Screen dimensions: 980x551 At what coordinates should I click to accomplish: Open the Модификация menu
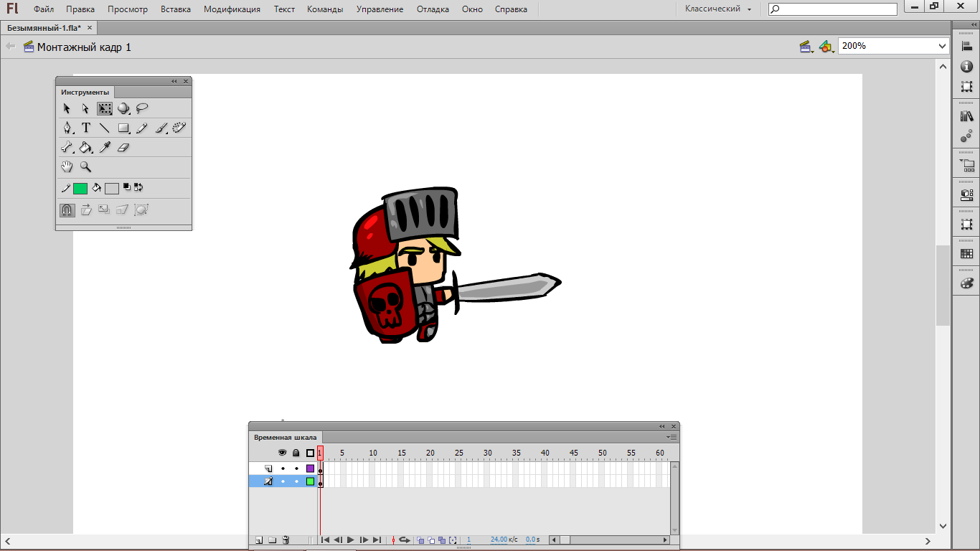pos(232,9)
